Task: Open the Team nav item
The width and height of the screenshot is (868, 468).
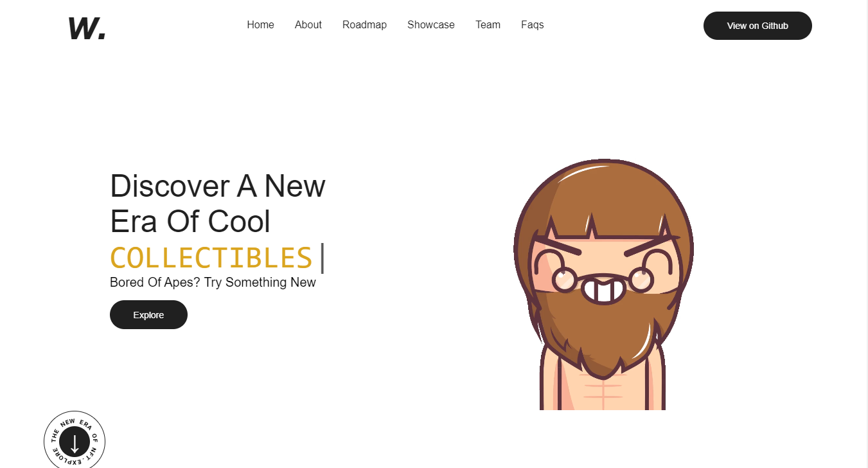Action: tap(488, 25)
